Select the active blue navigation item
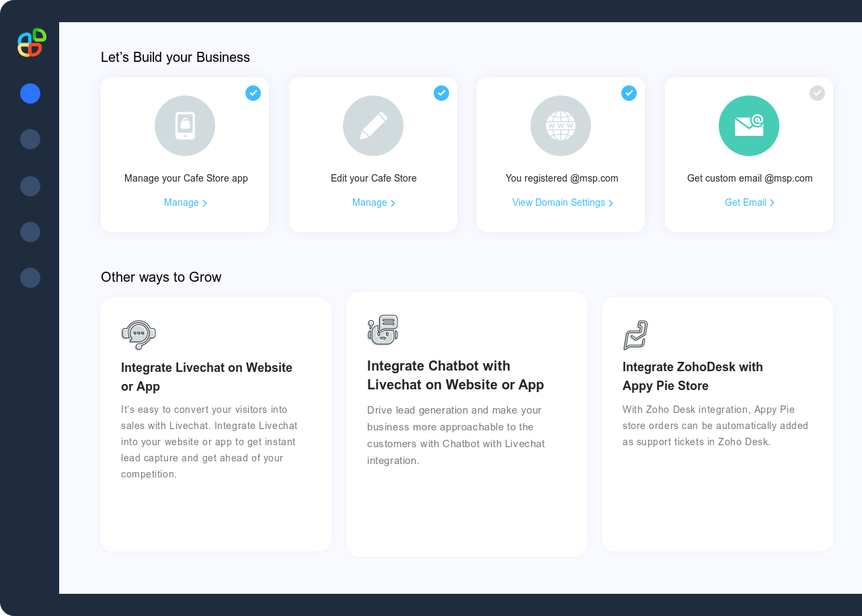Viewport: 862px width, 616px height. click(30, 93)
